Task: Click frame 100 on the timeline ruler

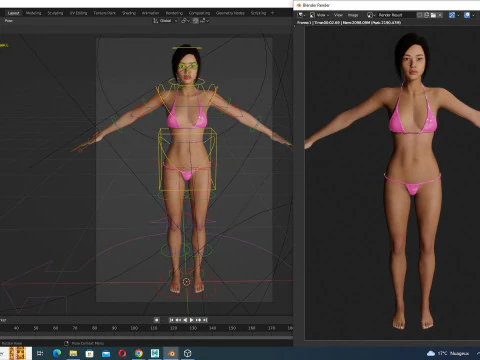Action: pyautogui.click(x=134, y=328)
